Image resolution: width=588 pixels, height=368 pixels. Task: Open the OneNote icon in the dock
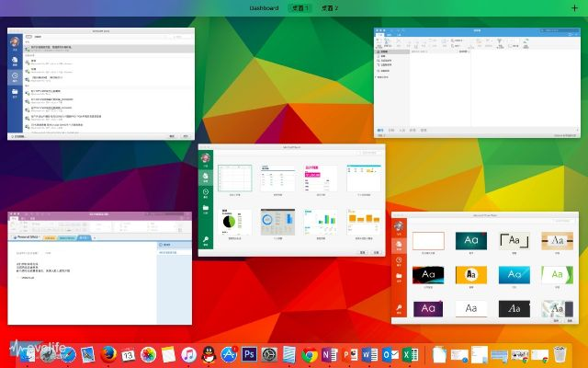coord(330,354)
